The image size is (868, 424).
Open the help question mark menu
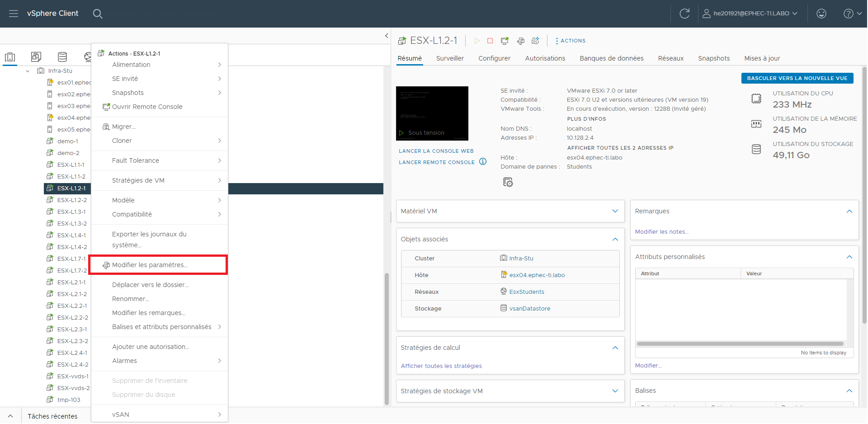pos(852,14)
